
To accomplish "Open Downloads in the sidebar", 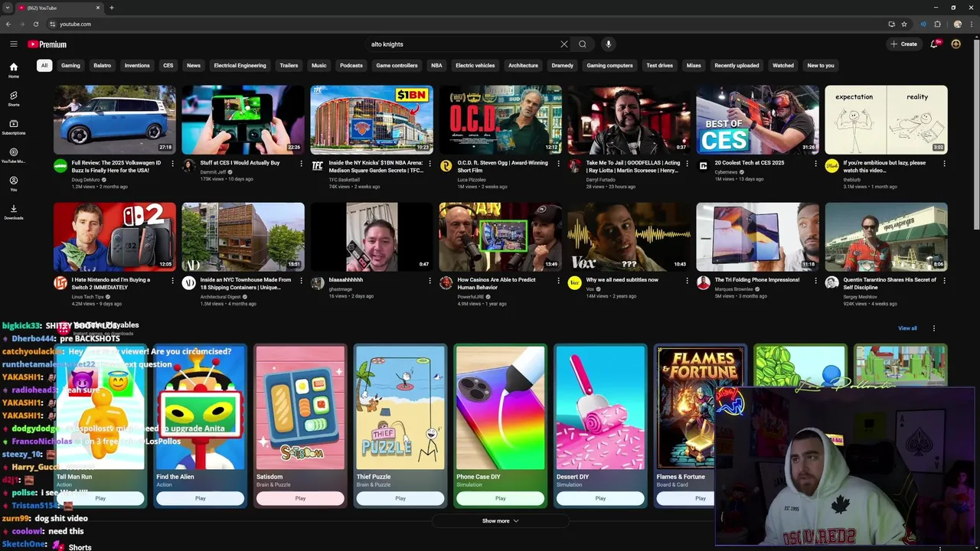I will 14,212.
